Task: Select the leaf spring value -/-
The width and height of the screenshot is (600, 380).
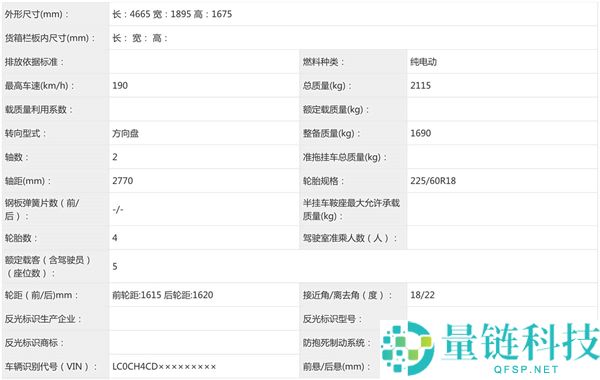Action: point(118,209)
